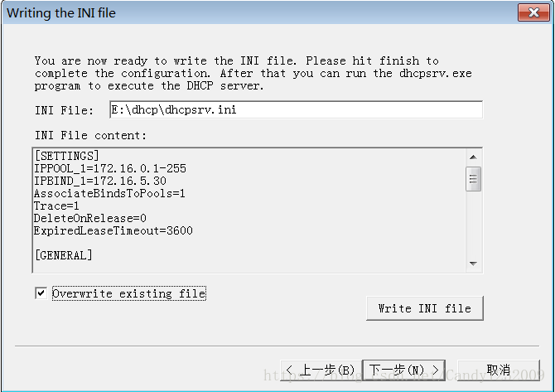
Task: Go back with the 上一步(B) button
Action: tap(321, 370)
